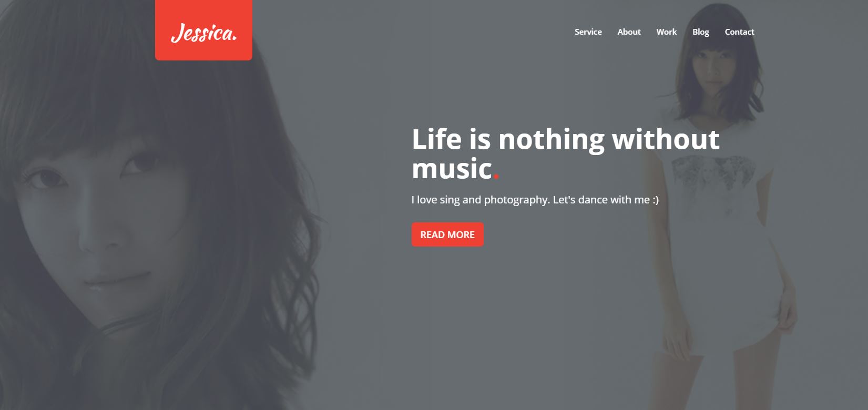Select the word 'music' in the headline

452,169
